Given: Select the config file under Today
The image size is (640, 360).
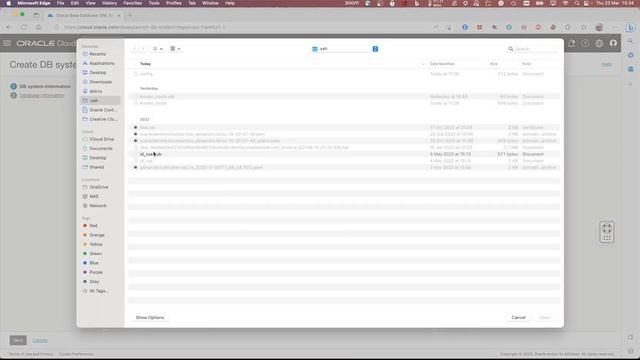Looking at the screenshot, I should pos(344,74).
